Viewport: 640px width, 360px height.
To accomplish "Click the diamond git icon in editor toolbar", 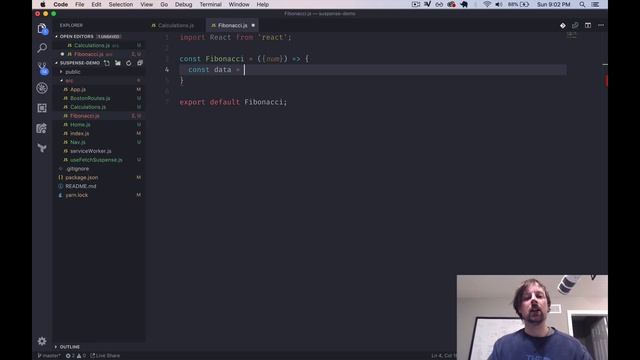I will [x=563, y=25].
